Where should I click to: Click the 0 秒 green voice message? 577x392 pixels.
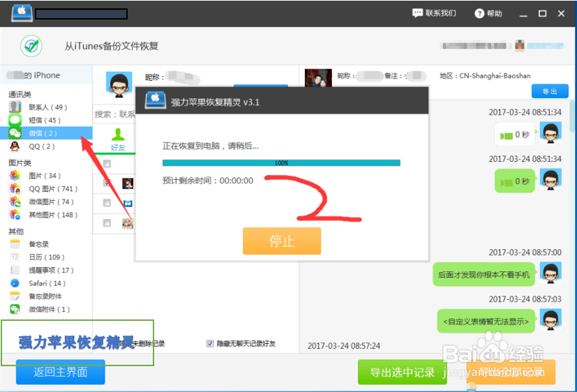click(x=514, y=181)
